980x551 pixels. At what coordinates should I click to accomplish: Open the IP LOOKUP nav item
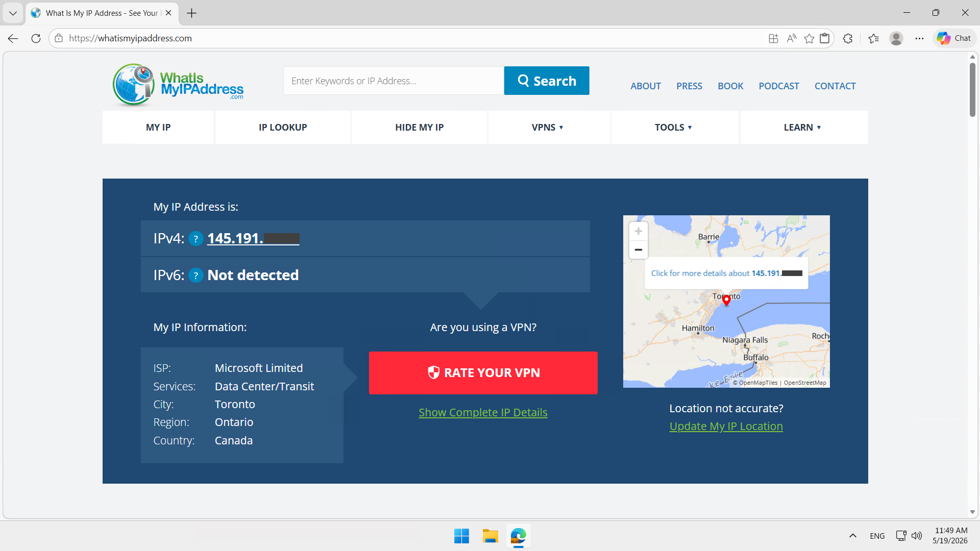[283, 128]
